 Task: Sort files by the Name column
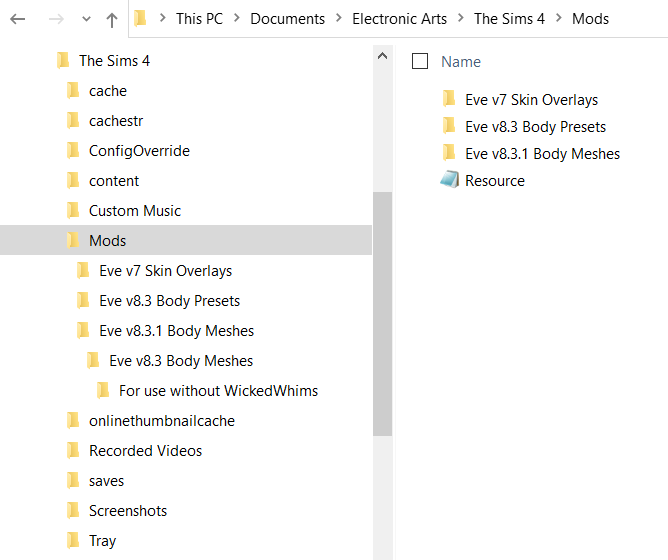461,62
